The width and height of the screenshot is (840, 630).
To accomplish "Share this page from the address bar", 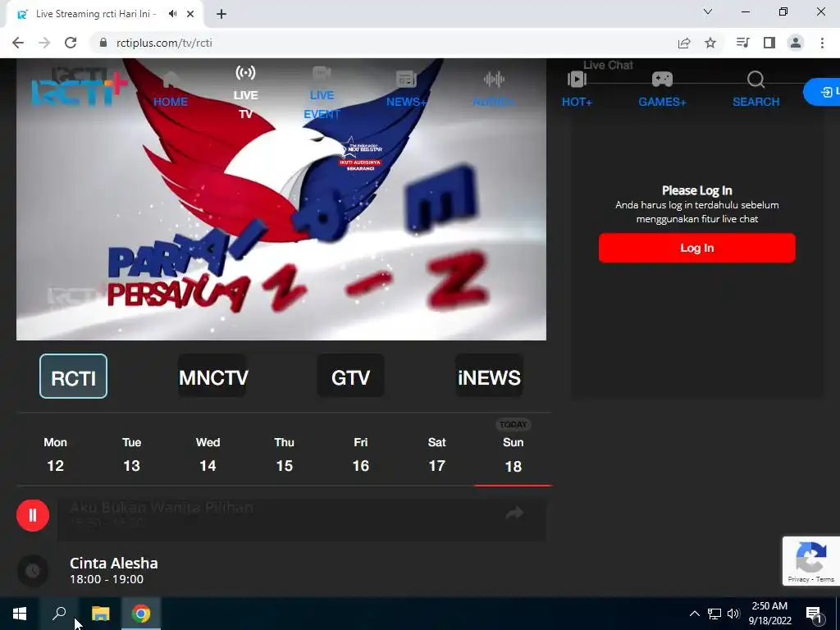I will (x=684, y=43).
